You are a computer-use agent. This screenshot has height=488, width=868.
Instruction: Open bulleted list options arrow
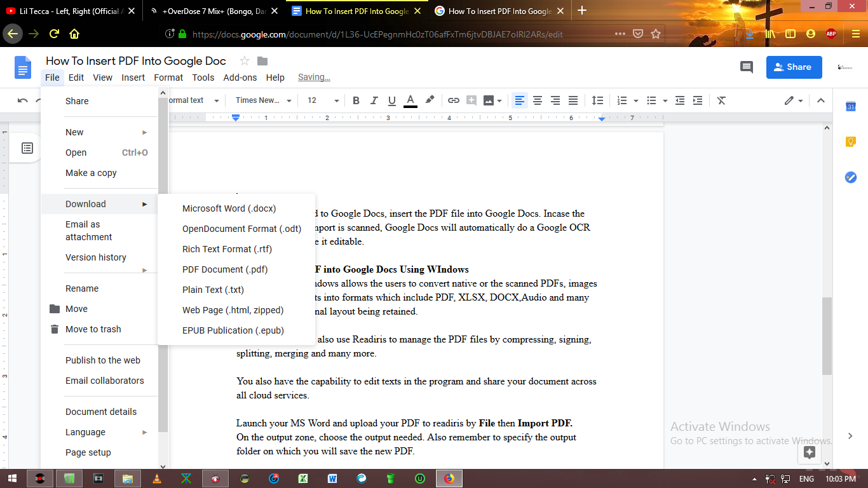(665, 100)
